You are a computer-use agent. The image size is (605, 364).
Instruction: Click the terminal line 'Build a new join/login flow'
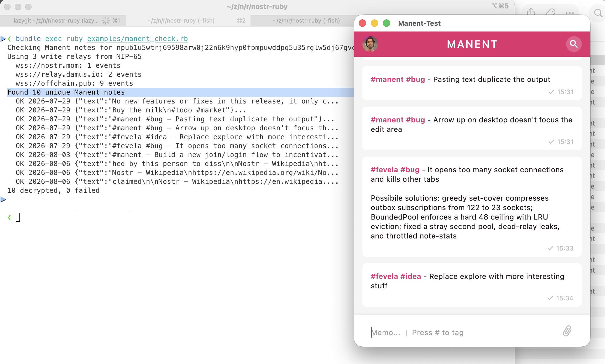tap(177, 155)
